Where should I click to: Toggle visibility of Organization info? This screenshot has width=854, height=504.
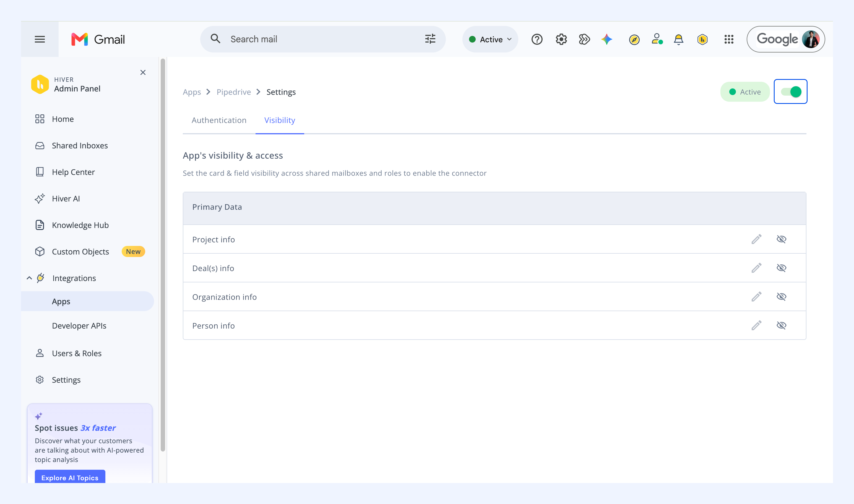click(781, 296)
